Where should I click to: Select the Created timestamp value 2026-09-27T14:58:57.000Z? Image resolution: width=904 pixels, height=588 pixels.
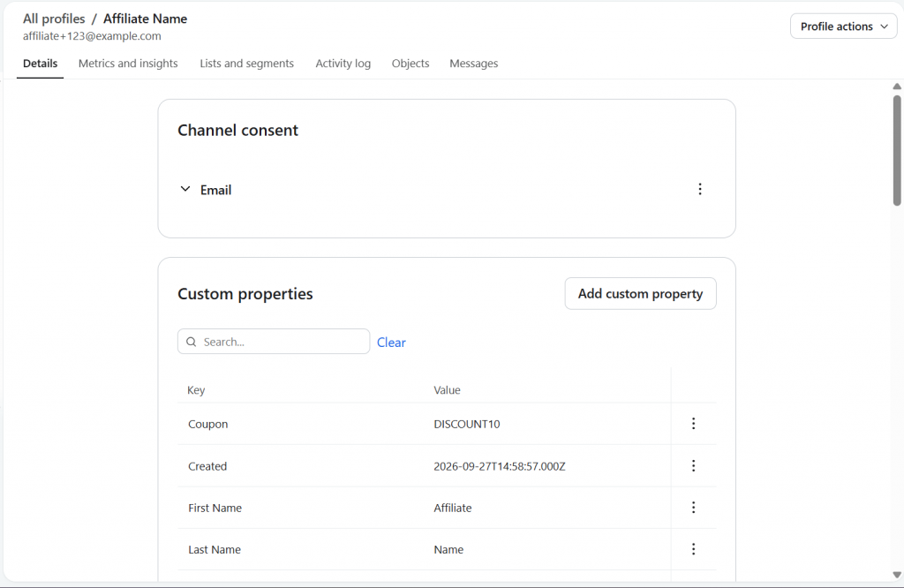pos(500,466)
